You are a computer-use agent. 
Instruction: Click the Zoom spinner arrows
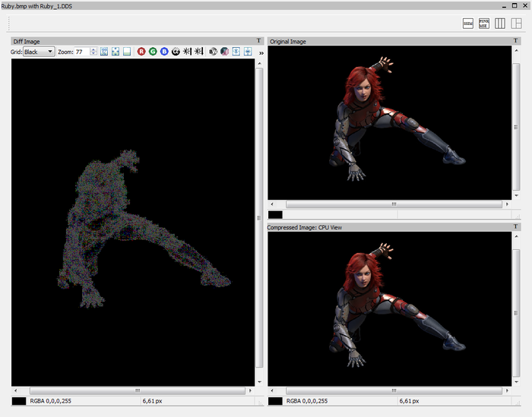pyautogui.click(x=93, y=52)
